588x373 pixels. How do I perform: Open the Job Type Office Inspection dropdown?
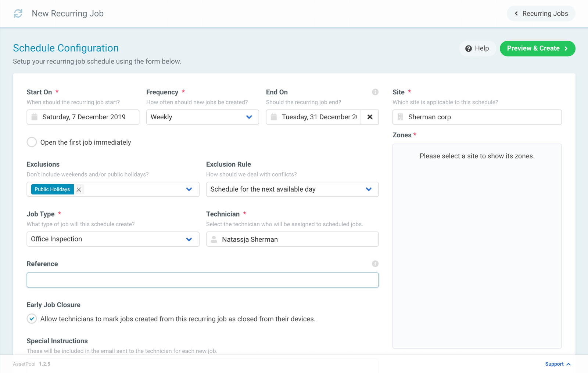click(113, 239)
